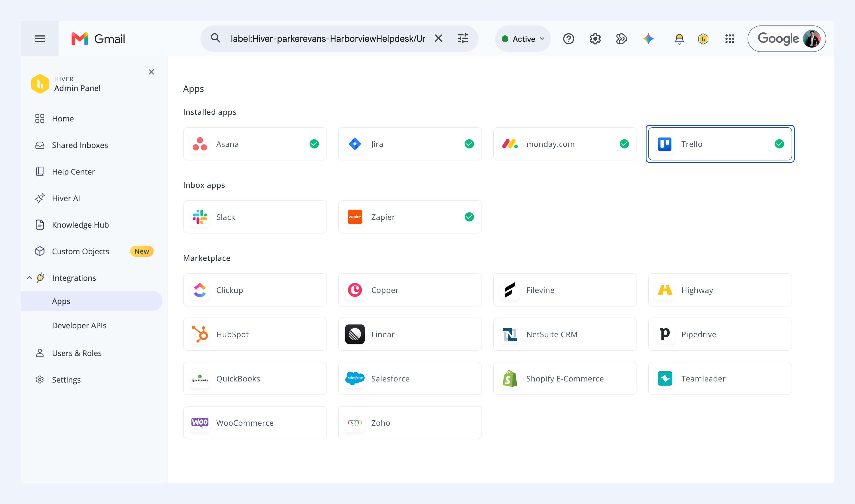
Task: Click the green checkmark on Zapier
Action: (469, 217)
